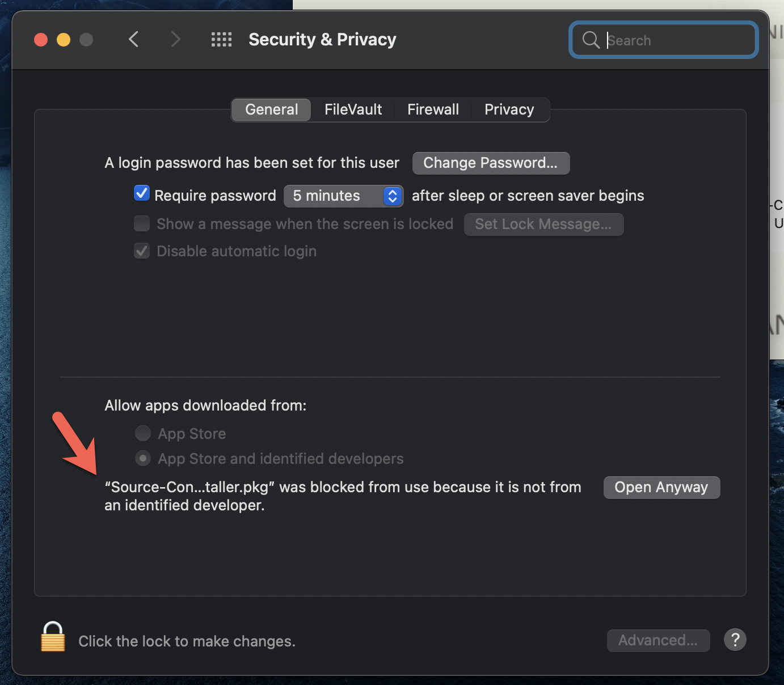Go back with the left chevron

tap(134, 40)
